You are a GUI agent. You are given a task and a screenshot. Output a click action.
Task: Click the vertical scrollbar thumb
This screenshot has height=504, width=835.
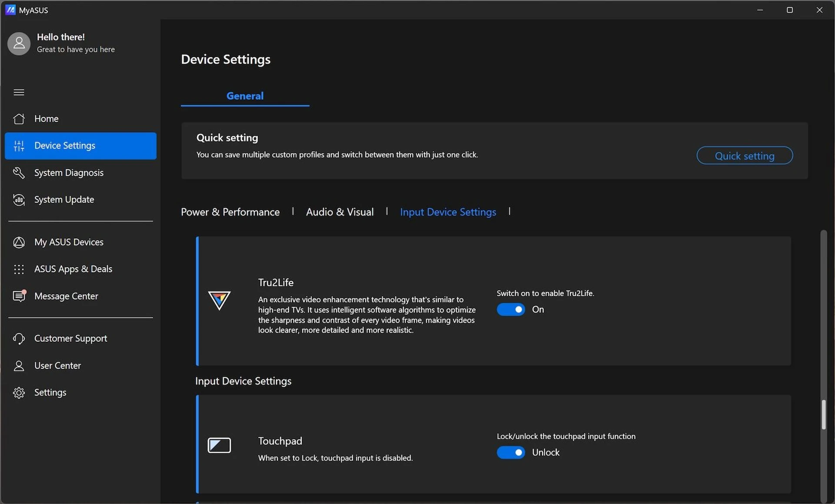click(823, 415)
